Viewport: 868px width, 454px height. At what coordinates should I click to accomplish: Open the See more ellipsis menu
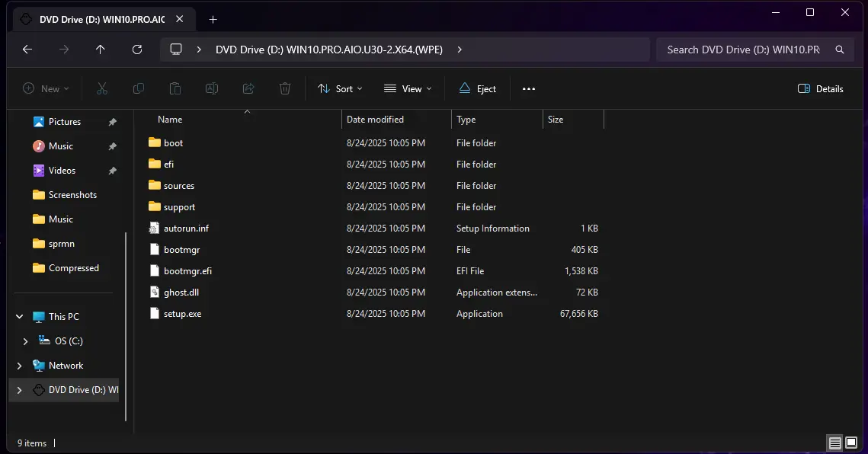pyautogui.click(x=529, y=88)
